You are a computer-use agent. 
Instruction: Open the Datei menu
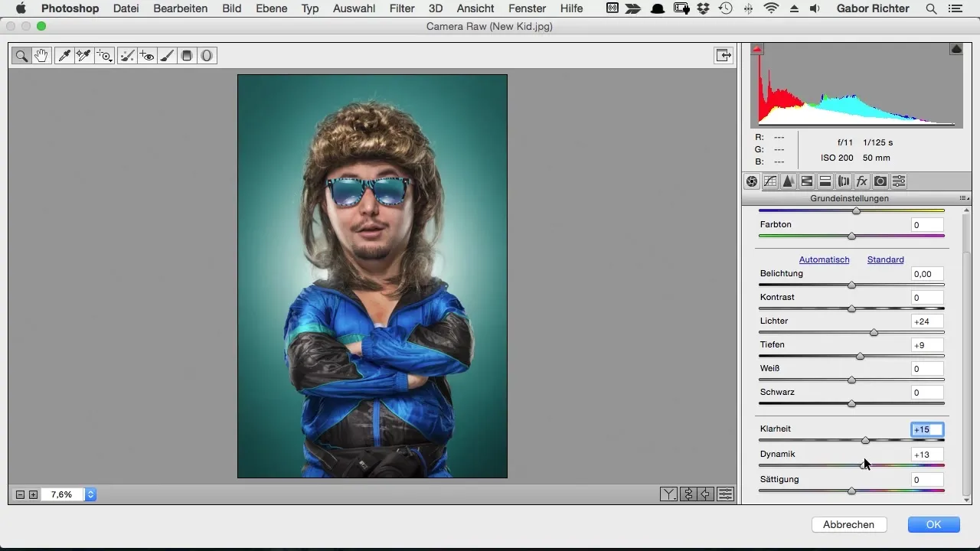tap(126, 8)
